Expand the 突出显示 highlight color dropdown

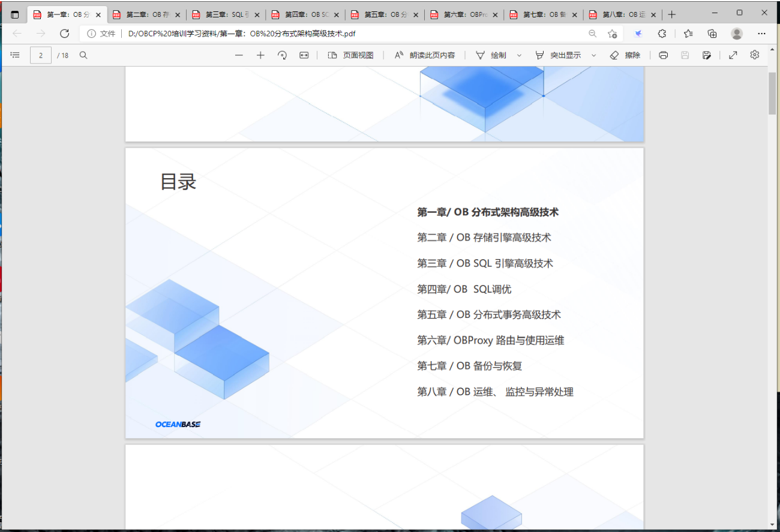(594, 55)
